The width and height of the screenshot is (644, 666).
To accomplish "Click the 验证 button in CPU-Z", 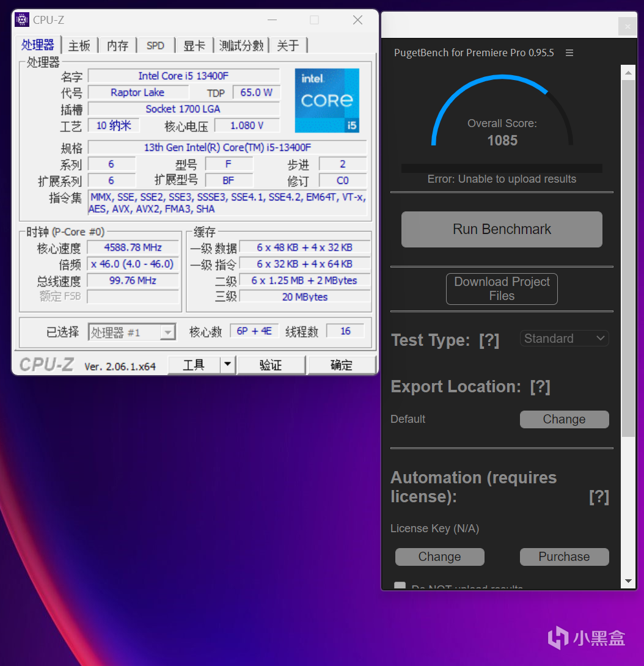I will [271, 365].
